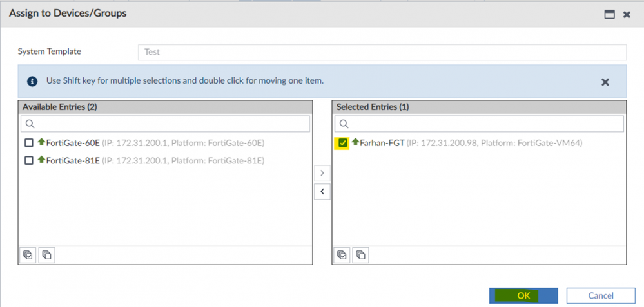644x307 pixels.
Task: Move selected entries left with the arrow
Action: click(322, 191)
